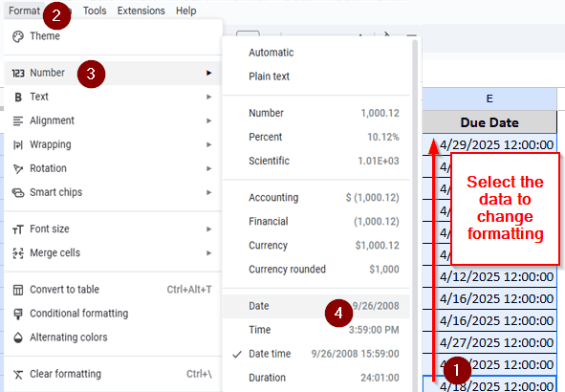Choose the Date number format

316,306
